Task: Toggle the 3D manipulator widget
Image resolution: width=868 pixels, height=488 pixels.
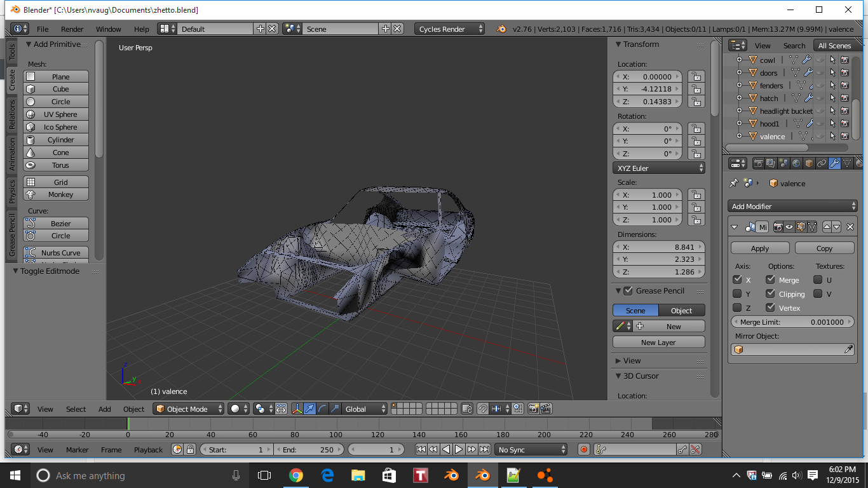Action: tap(297, 409)
